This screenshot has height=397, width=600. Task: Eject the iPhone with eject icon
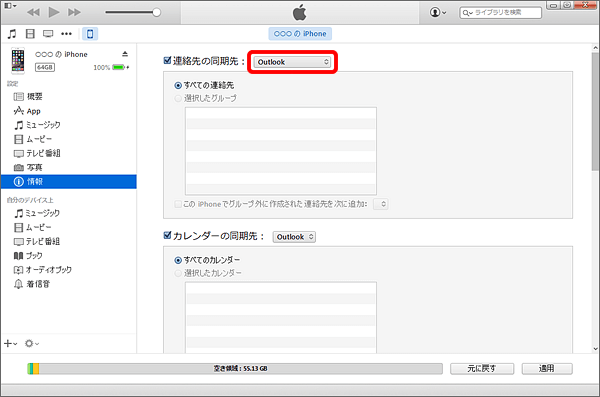point(125,54)
